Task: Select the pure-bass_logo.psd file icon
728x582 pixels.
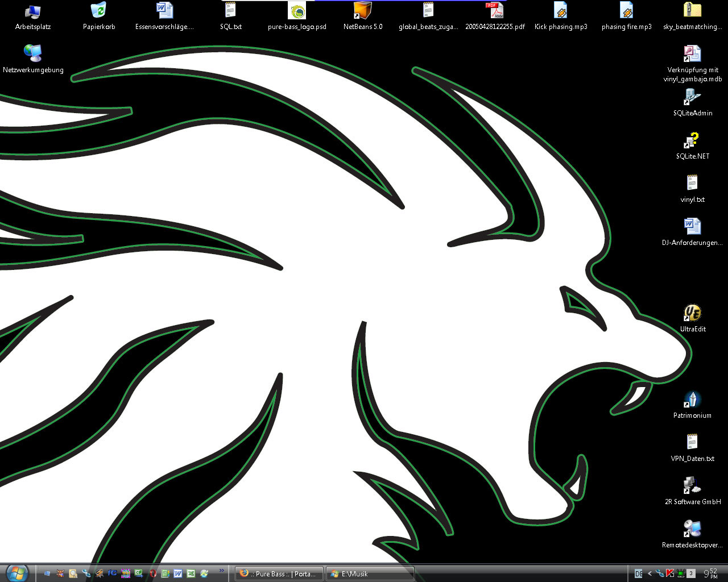Action: [x=297, y=11]
